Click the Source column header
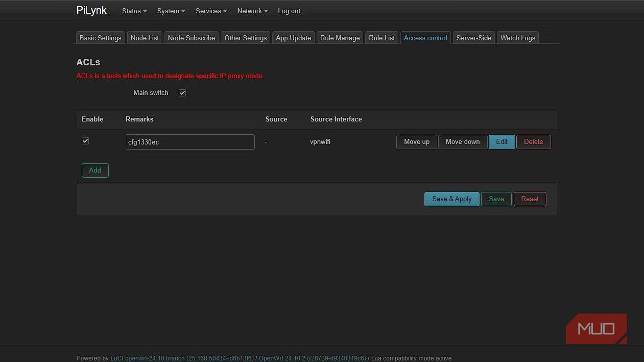This screenshot has height=362, width=644. coord(276,119)
